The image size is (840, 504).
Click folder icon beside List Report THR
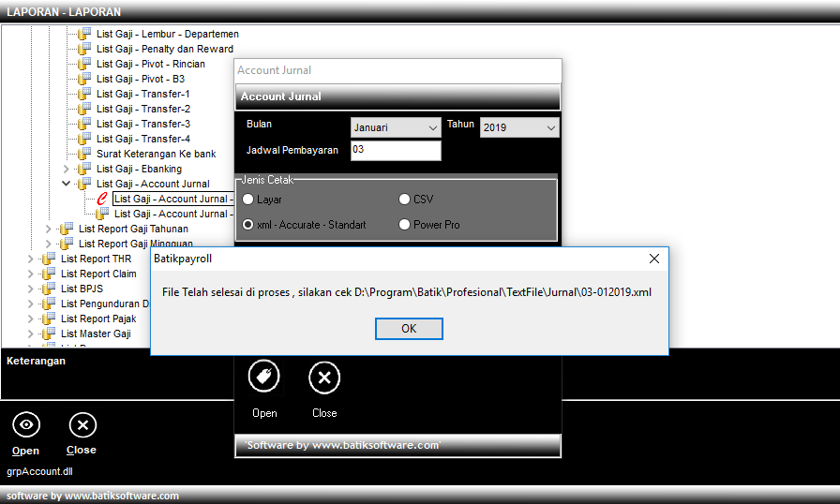(x=50, y=259)
